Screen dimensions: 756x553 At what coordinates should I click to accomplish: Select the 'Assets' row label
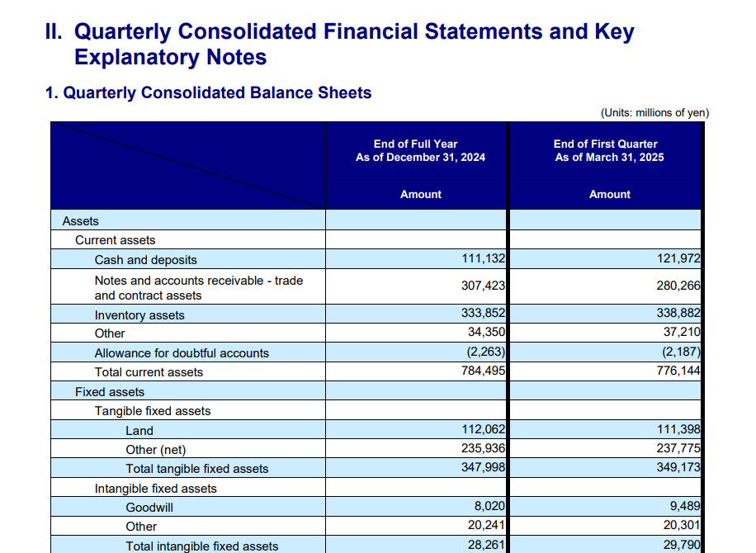pos(81,221)
